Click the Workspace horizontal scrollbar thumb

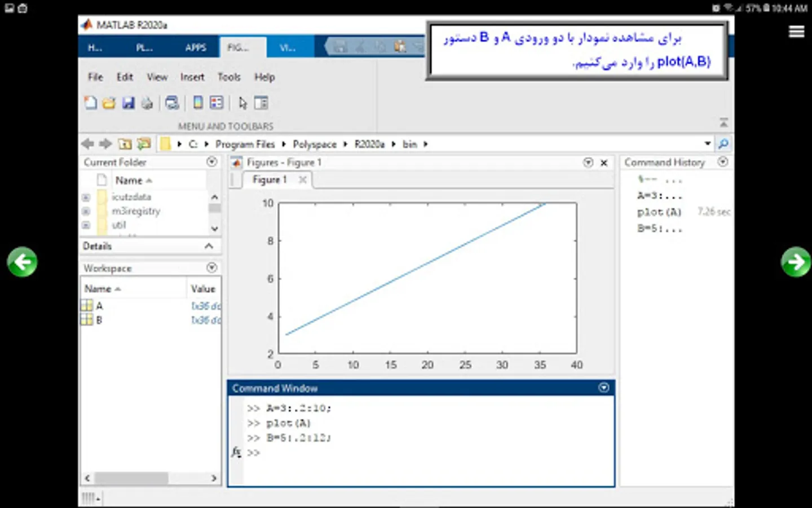[131, 478]
